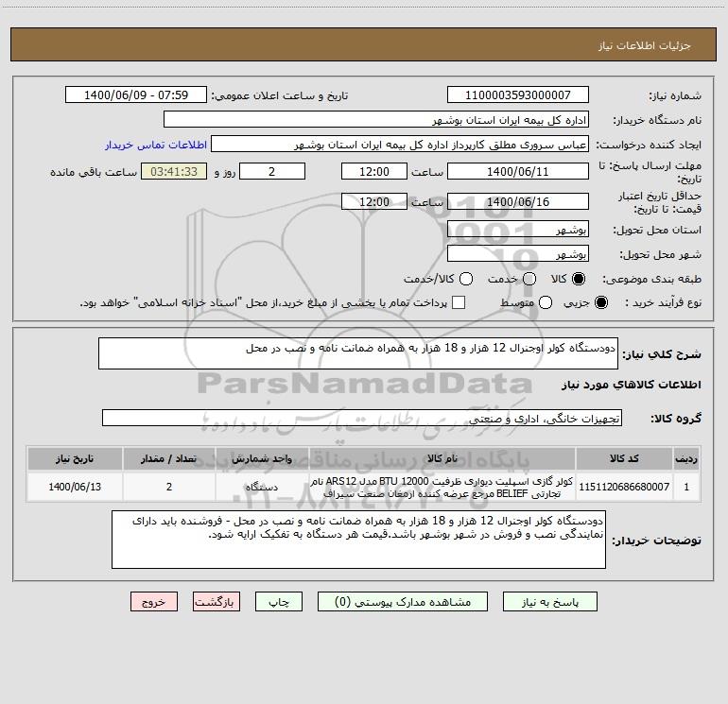The image size is (728, 704).
Task: Click the unit cell دستگاه
Action: (x=262, y=487)
